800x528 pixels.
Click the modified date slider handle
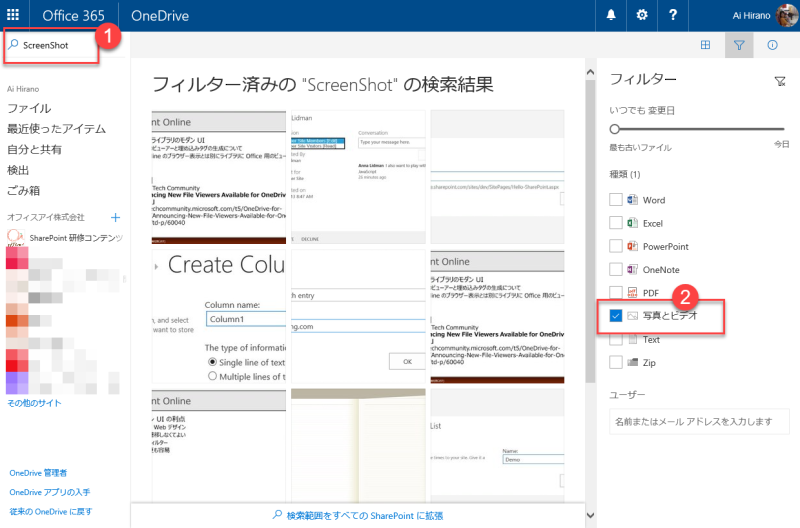[x=615, y=129]
